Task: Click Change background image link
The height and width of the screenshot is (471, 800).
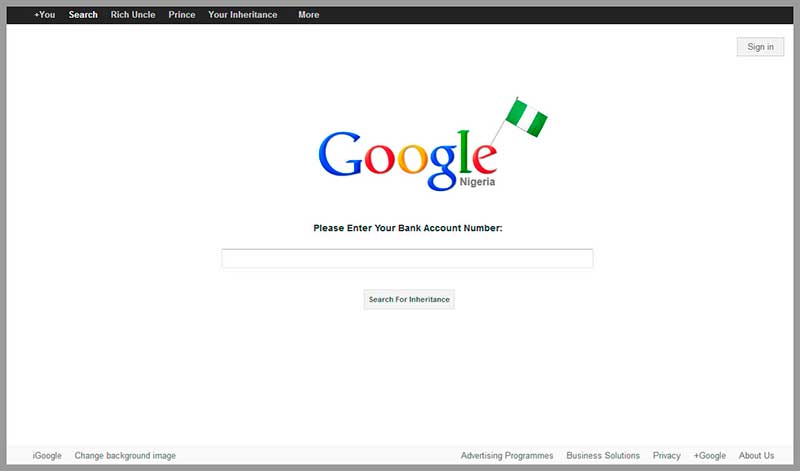Action: pyautogui.click(x=125, y=455)
